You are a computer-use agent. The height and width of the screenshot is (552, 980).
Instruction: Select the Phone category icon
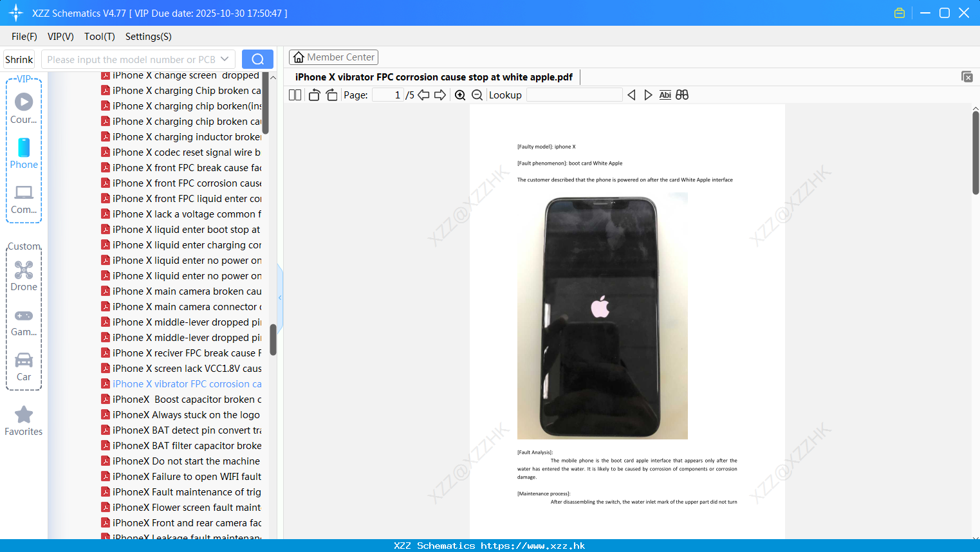(24, 154)
